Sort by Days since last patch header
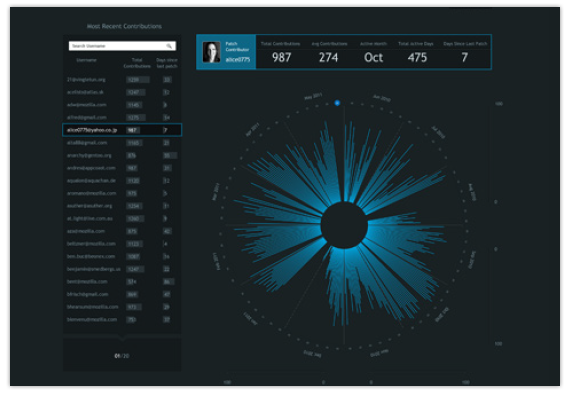The width and height of the screenshot is (570, 393). coord(167,63)
